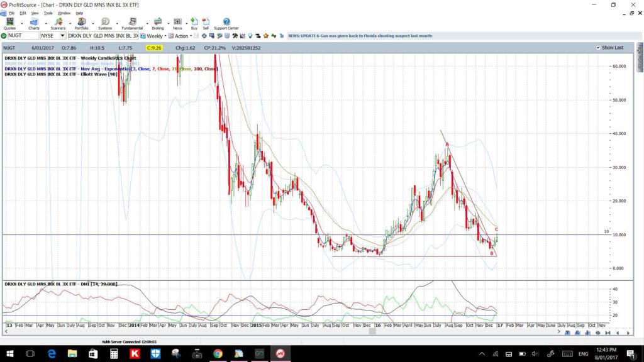Open the Systems tool
This screenshot has height=362, width=644.
(105, 23)
